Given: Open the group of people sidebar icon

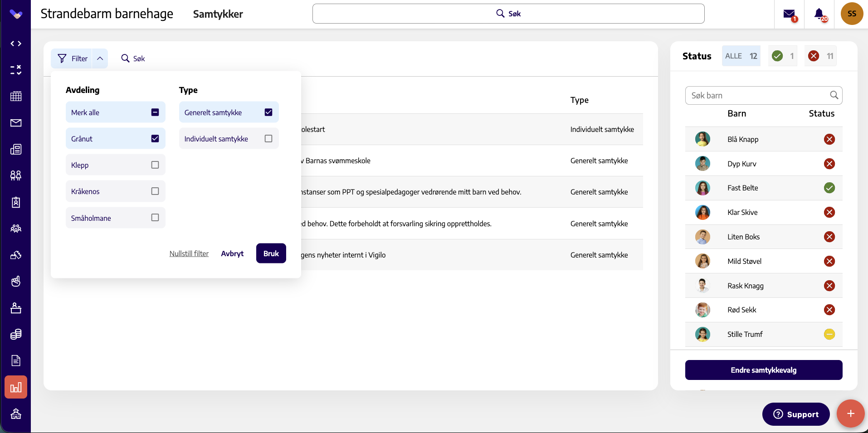Looking at the screenshot, I should [16, 229].
